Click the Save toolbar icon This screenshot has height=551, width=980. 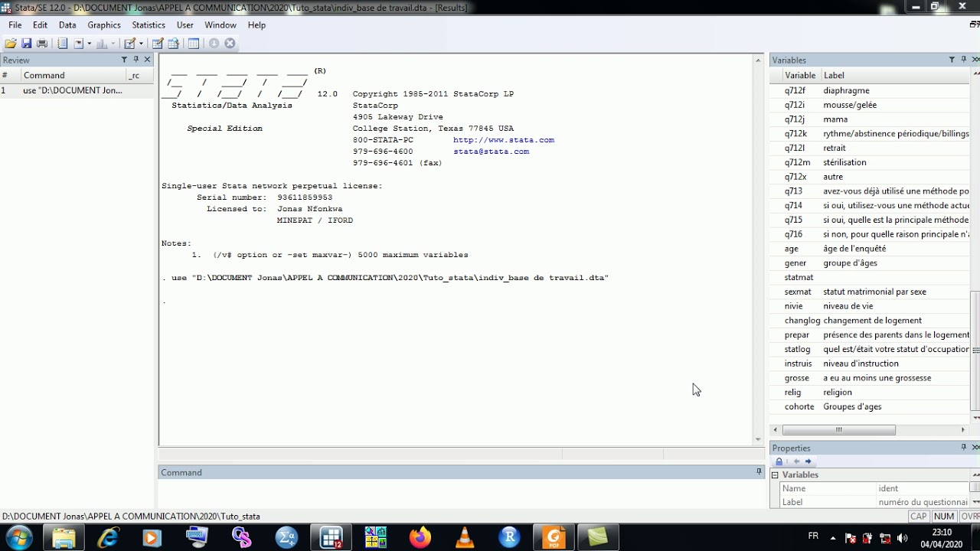[26, 44]
